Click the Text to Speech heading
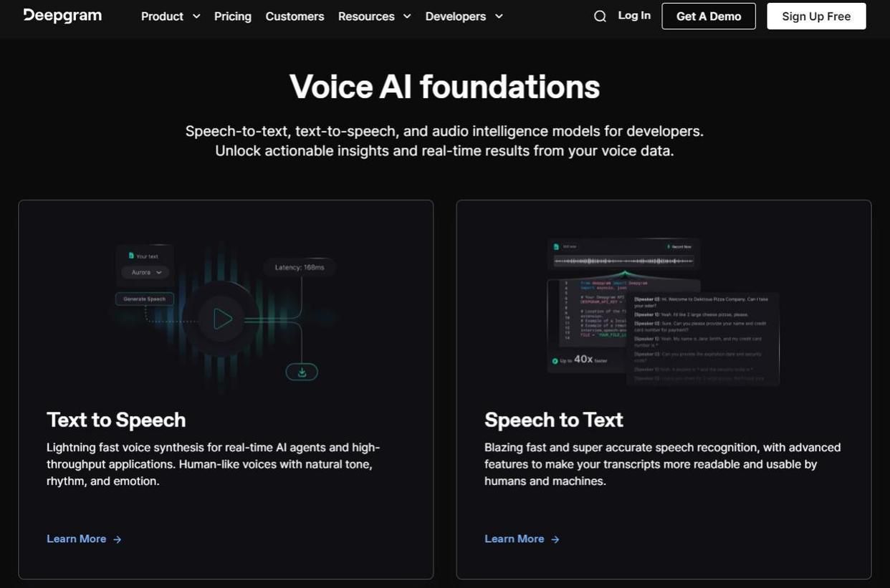The width and height of the screenshot is (890, 588). pos(116,420)
